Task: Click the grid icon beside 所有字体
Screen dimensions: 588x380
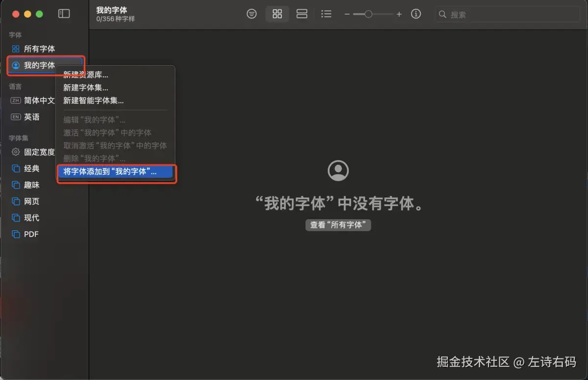Action: tap(16, 48)
